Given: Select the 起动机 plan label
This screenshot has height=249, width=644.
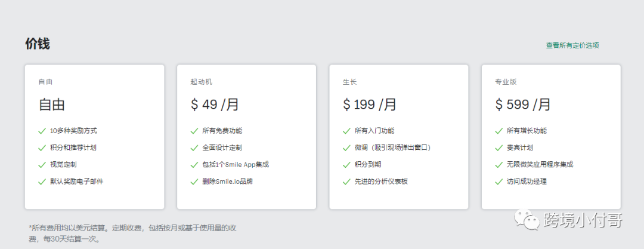Looking at the screenshot, I should tap(202, 82).
